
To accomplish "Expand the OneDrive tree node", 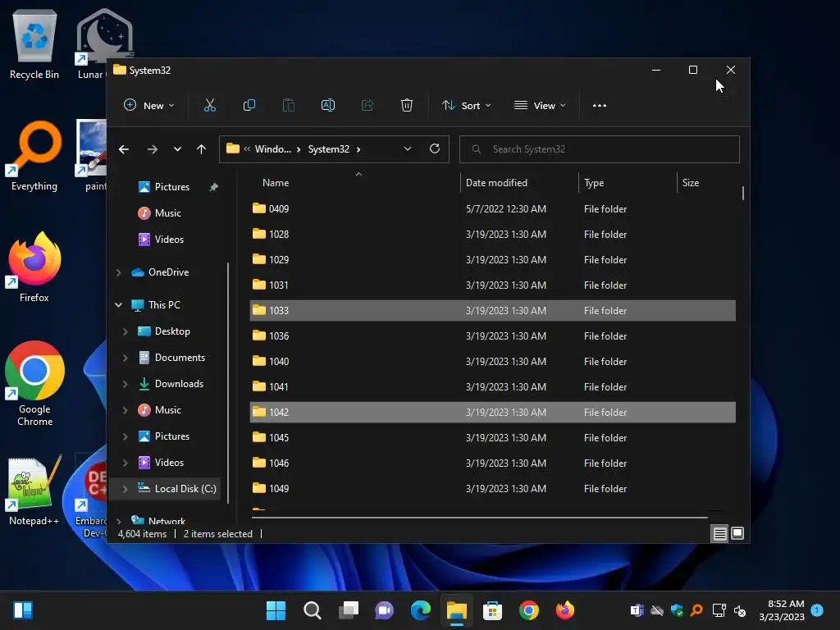I will click(118, 272).
